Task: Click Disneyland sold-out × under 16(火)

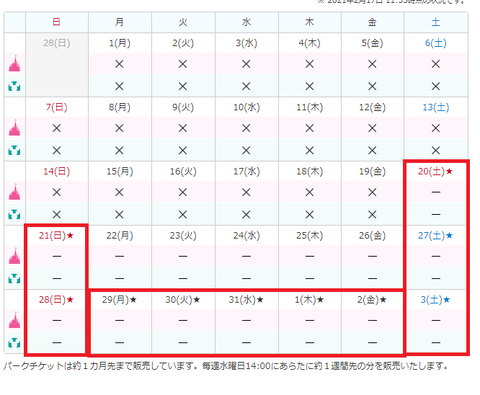Action: point(183,192)
